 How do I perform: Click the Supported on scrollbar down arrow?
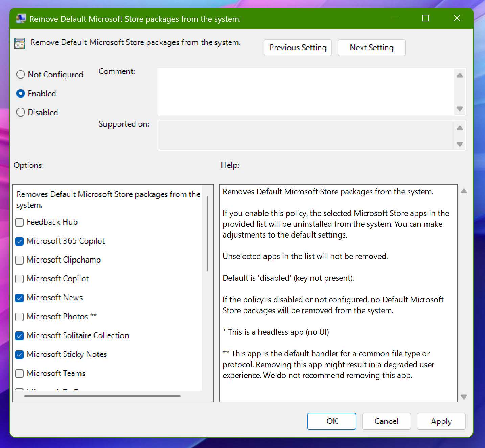pyautogui.click(x=459, y=144)
